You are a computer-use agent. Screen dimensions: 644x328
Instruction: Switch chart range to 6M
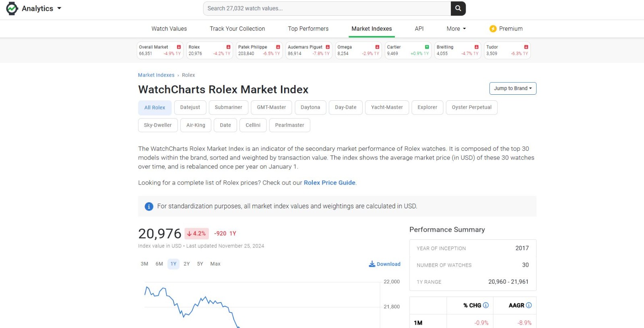pyautogui.click(x=159, y=264)
